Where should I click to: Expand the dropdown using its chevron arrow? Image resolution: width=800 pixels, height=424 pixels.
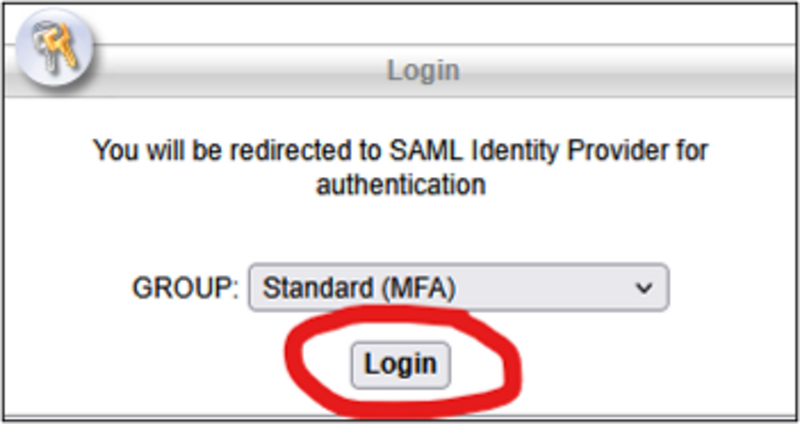point(642,288)
